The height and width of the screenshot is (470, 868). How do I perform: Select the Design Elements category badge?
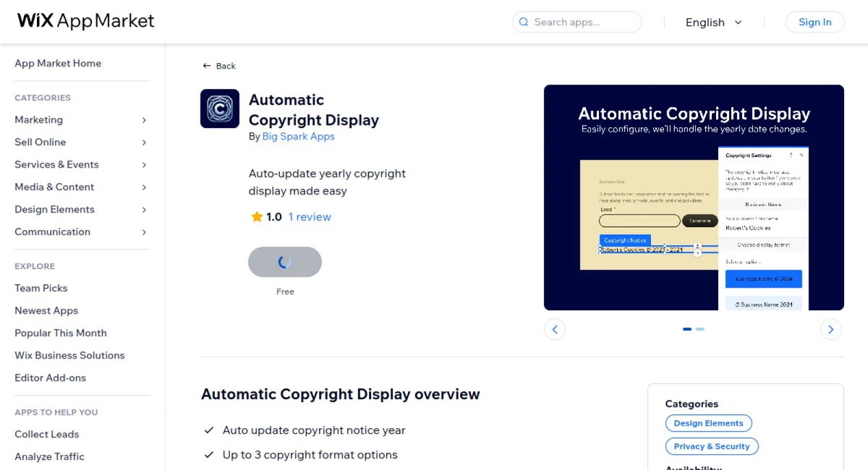tap(708, 423)
